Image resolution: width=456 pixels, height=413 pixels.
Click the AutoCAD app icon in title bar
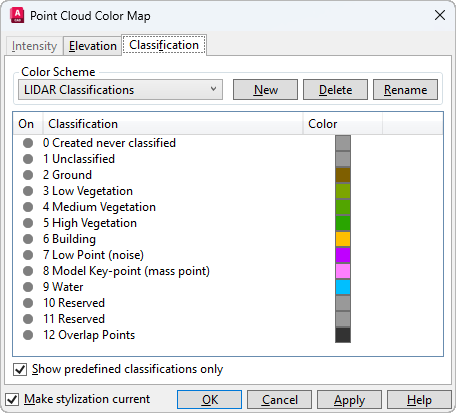17,16
